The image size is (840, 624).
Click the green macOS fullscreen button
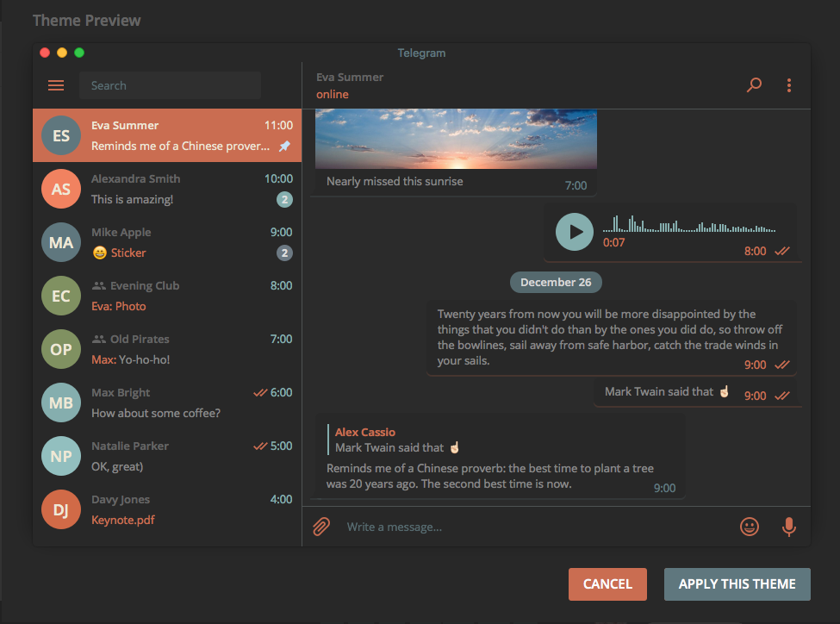click(x=79, y=53)
